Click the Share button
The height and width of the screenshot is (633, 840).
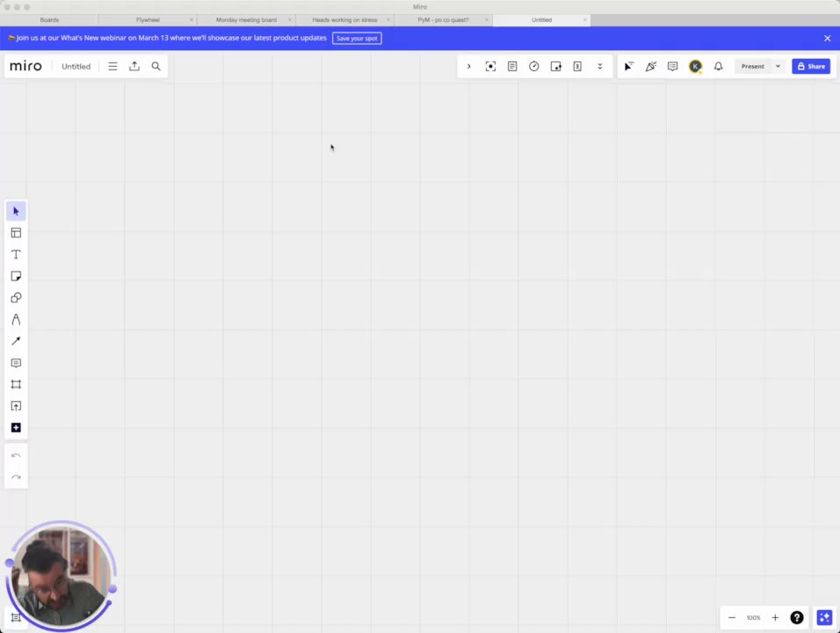[811, 67]
